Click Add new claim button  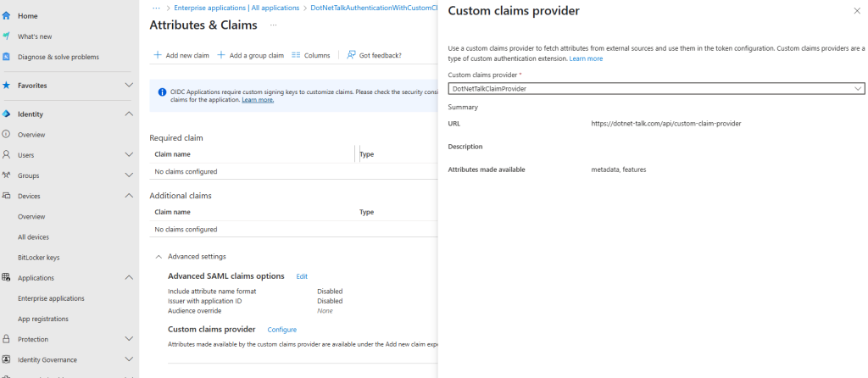[x=181, y=55]
